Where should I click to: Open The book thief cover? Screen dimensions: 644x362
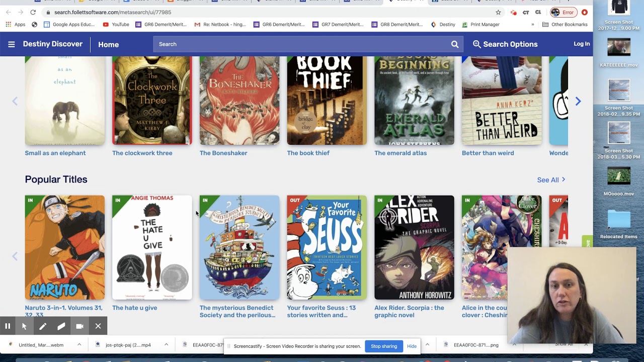pyautogui.click(x=327, y=101)
